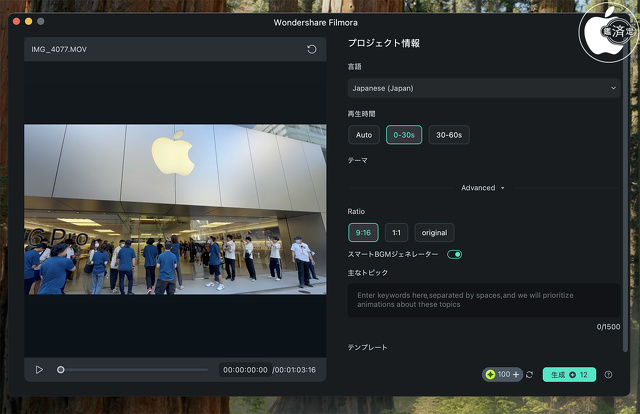The height and width of the screenshot is (414, 640).
Task: Choose the original ratio option
Action: tap(434, 232)
